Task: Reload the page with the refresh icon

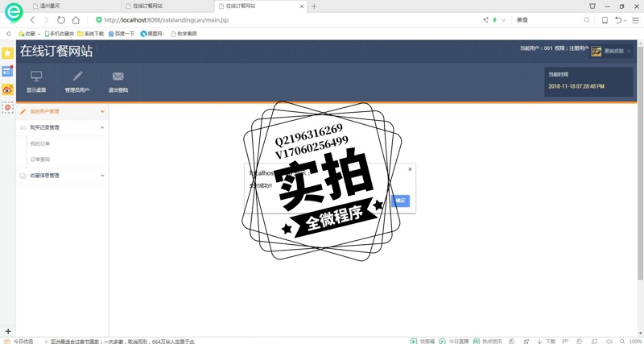Action: 60,20
